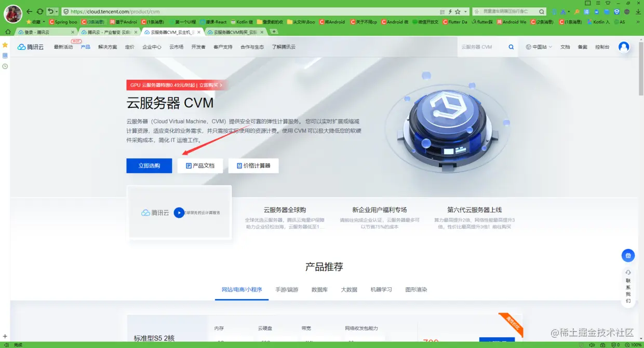644x348 pixels.
Task: Open the QR code icon in address bar
Action: [442, 11]
